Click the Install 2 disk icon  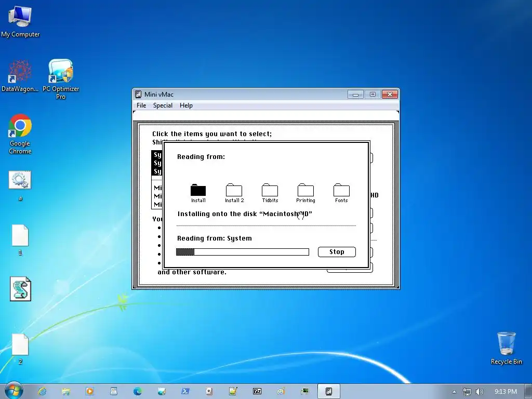point(234,190)
